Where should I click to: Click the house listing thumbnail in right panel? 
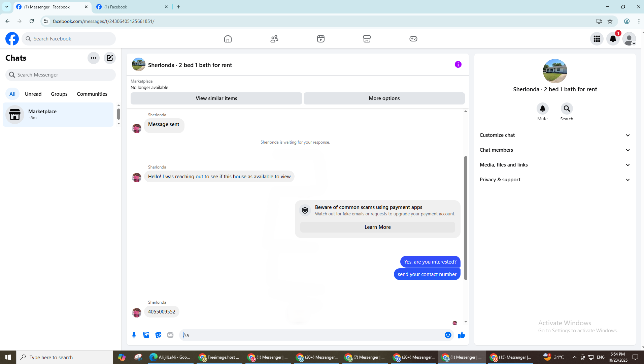(555, 71)
